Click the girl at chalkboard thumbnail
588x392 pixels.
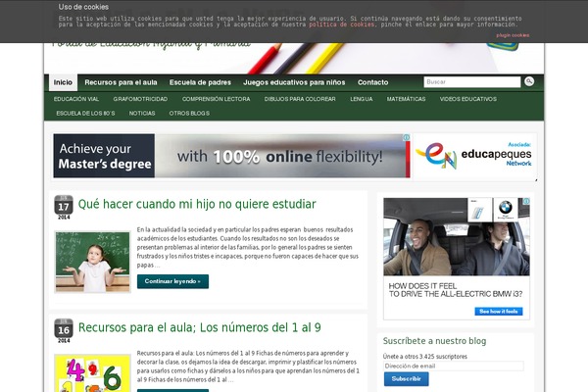(93, 262)
